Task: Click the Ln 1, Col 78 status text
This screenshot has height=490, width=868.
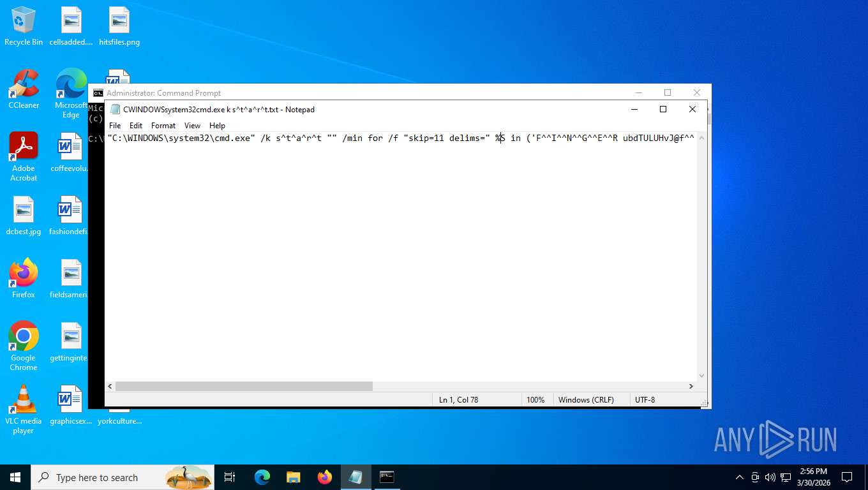Action: pyautogui.click(x=458, y=400)
